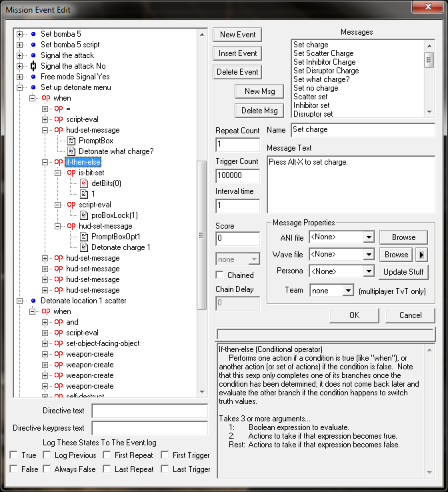Check the Always False option
Screen dimensions: 448x492
[47, 469]
